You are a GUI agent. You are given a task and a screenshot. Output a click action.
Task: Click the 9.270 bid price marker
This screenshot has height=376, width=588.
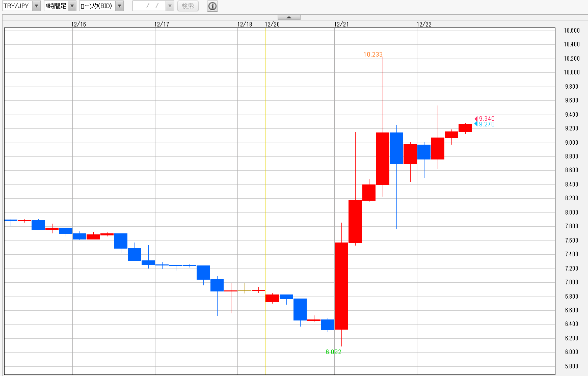tap(485, 124)
